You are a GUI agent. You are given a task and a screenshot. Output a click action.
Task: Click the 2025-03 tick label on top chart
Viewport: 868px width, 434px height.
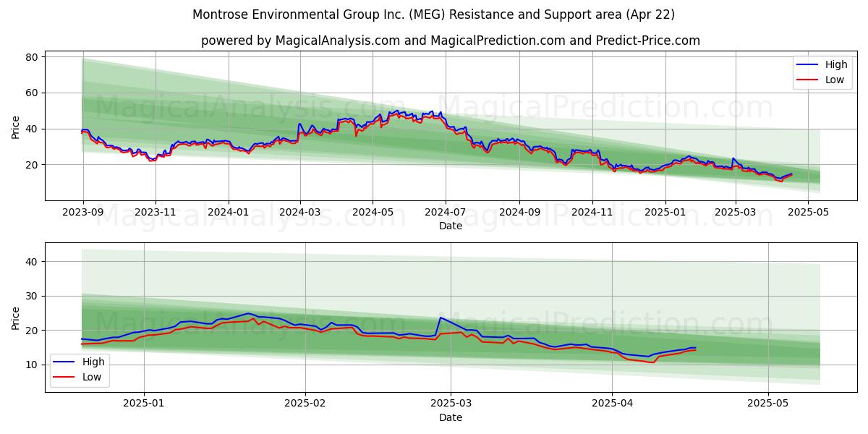[736, 213]
